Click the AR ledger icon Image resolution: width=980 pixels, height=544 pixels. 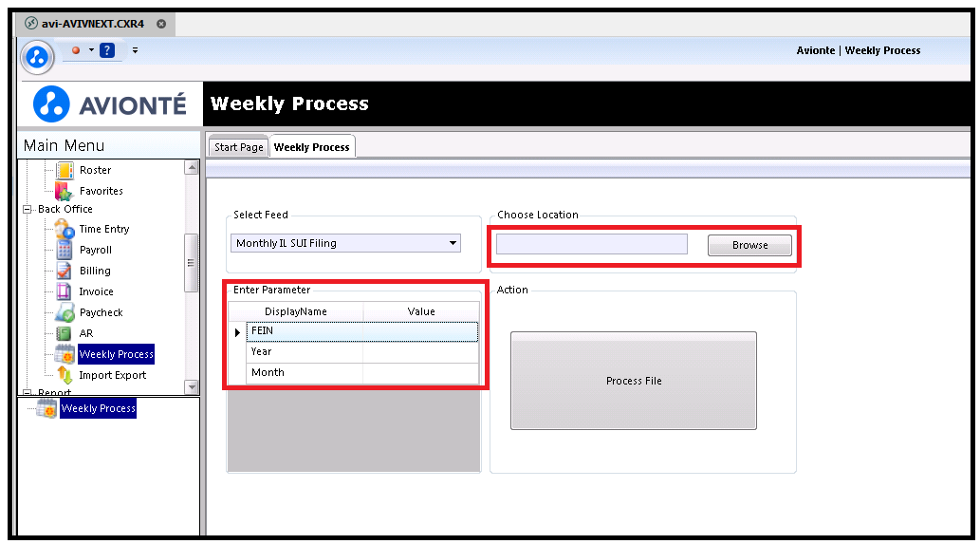coord(65,333)
